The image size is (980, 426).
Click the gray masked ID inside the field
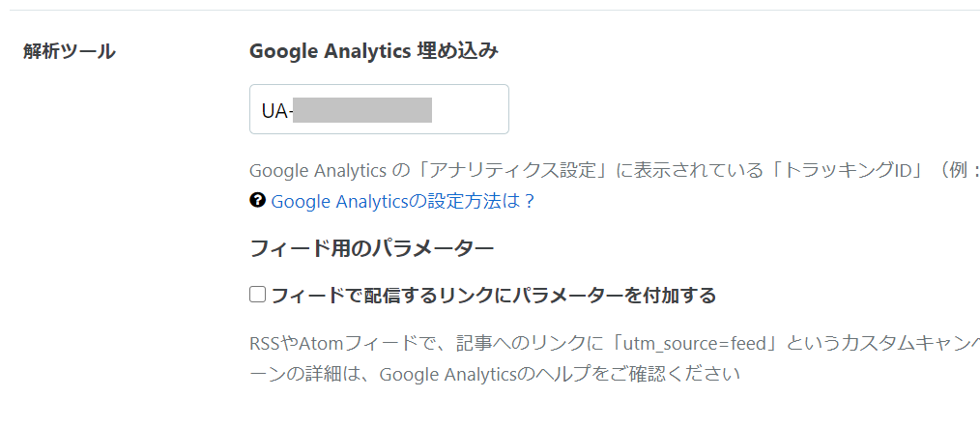(362, 110)
